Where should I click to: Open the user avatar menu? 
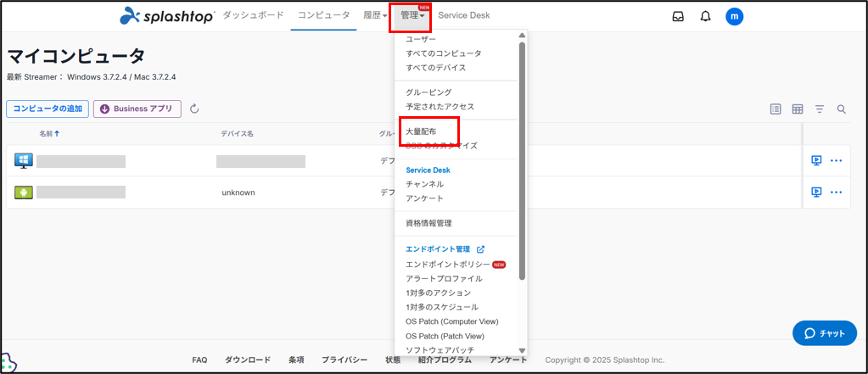[x=734, y=17]
